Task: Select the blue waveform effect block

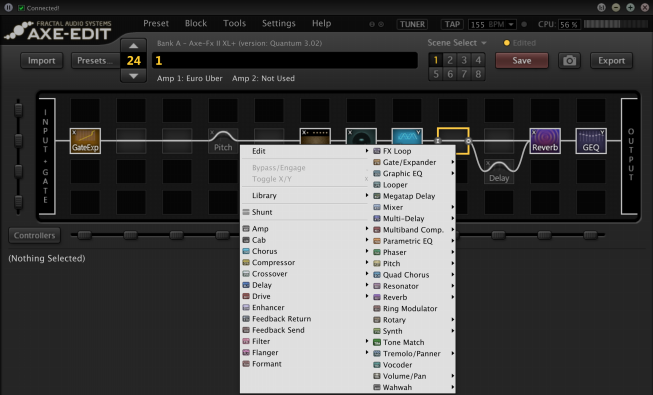Action: 407,136
